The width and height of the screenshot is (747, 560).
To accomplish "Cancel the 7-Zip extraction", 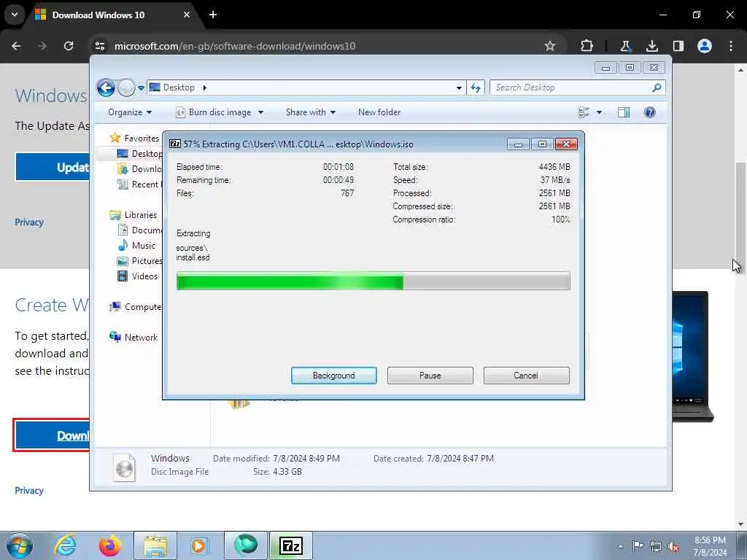I will pos(526,376).
